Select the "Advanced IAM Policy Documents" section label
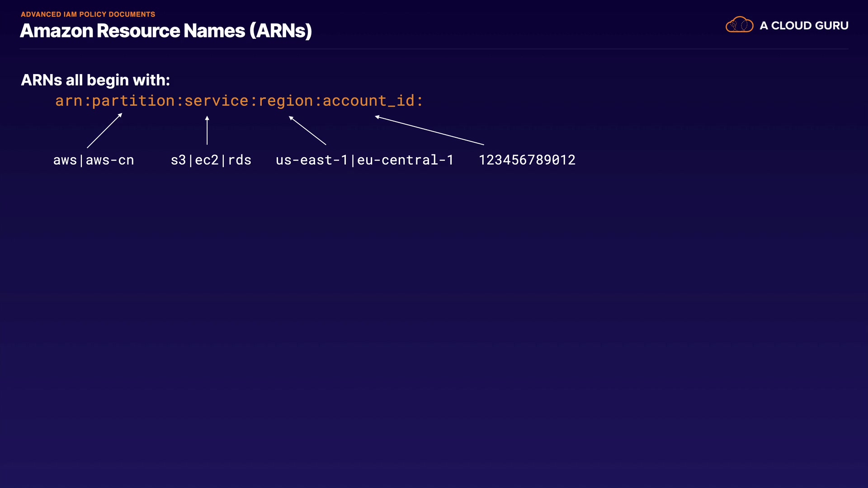 point(88,14)
